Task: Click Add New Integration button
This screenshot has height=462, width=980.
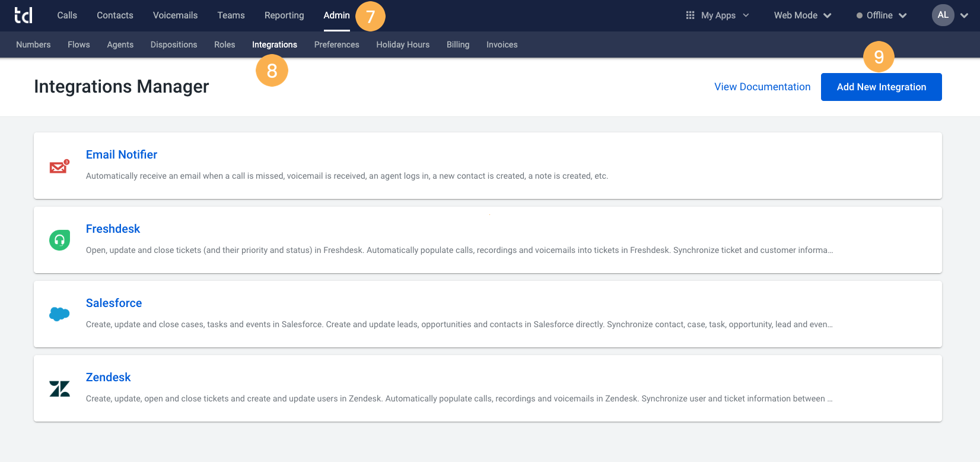Action: pos(882,87)
